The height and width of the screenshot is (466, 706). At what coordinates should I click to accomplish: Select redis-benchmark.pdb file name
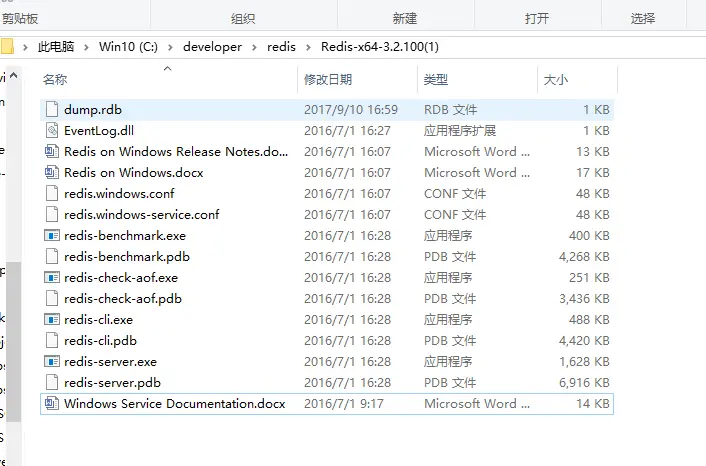[x=127, y=257]
